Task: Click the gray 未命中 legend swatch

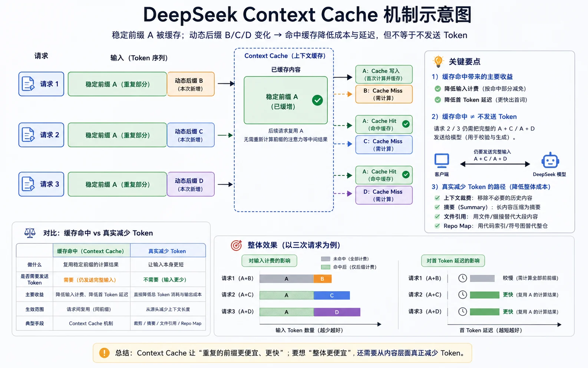Action: (326, 259)
